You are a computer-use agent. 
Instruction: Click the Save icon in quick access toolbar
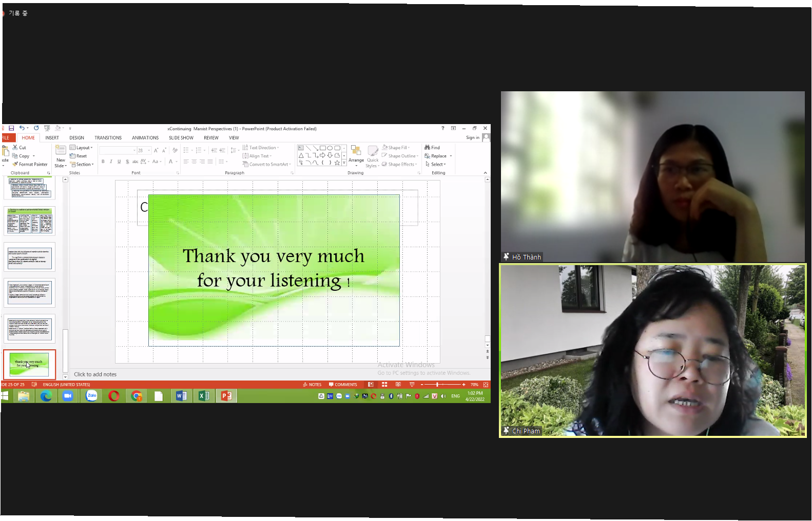11,128
